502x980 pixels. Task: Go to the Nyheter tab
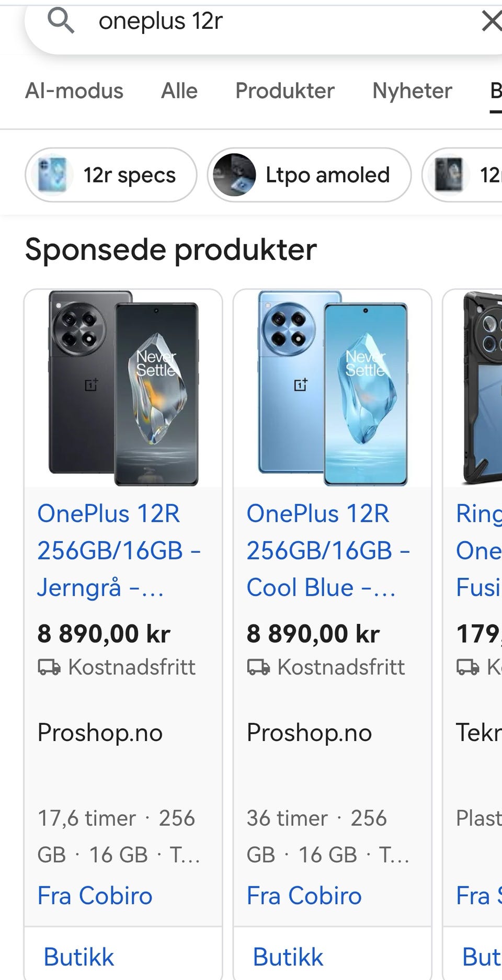[x=412, y=91]
